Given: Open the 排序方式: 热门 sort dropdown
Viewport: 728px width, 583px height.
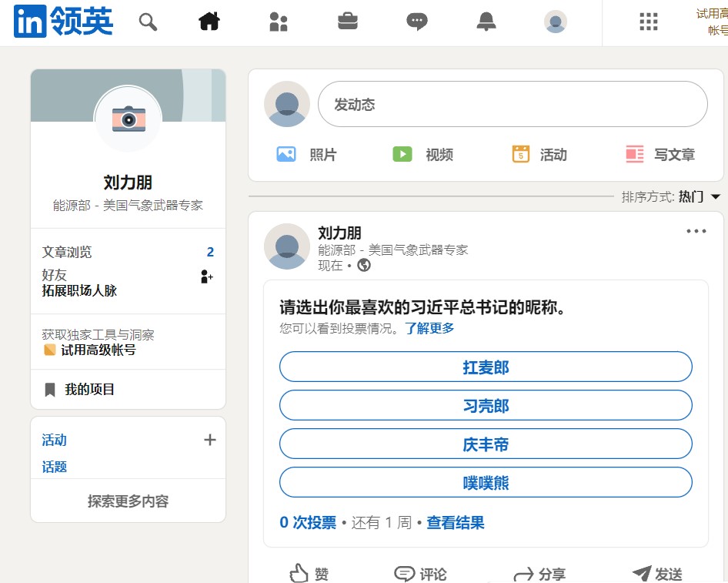Looking at the screenshot, I should click(x=671, y=196).
